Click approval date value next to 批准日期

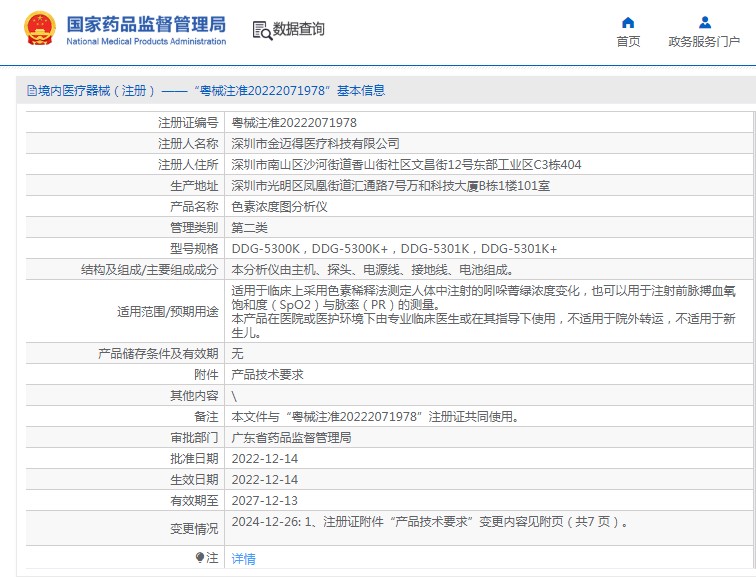click(x=265, y=458)
